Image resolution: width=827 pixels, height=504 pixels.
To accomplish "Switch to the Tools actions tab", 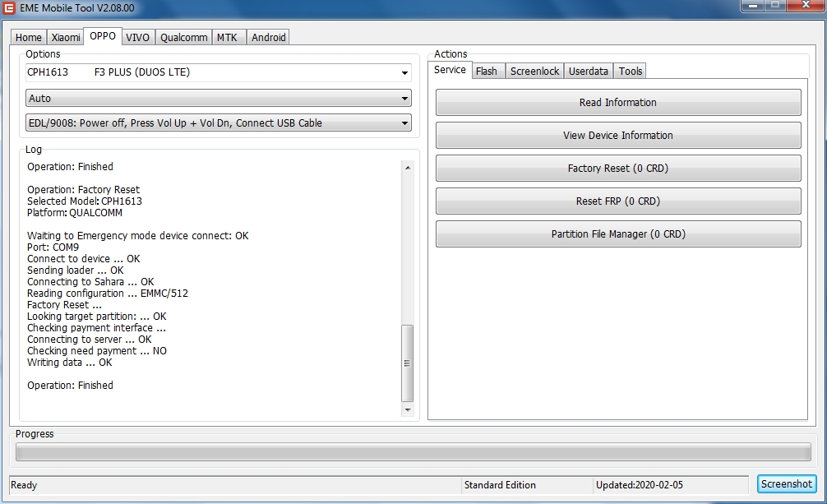I will tap(631, 72).
